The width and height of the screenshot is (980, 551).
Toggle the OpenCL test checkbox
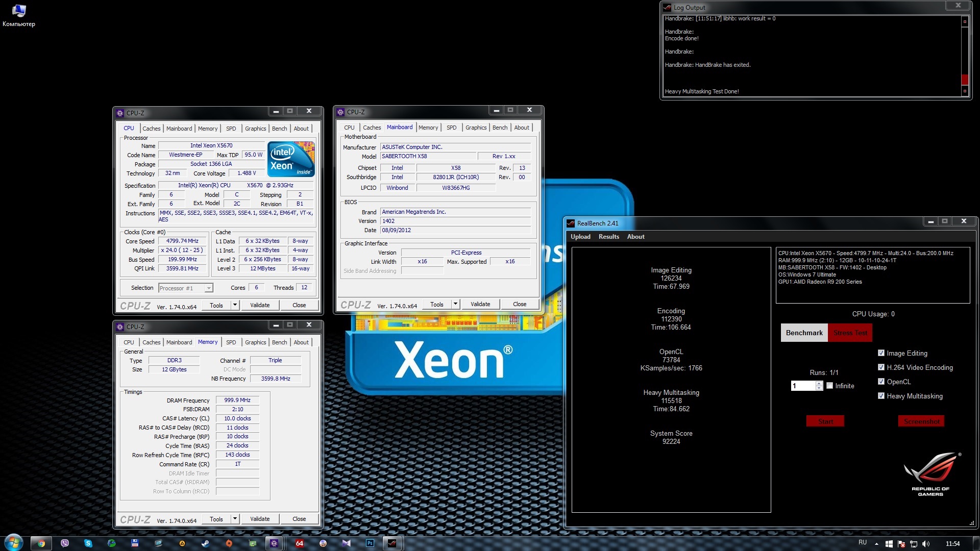point(881,382)
